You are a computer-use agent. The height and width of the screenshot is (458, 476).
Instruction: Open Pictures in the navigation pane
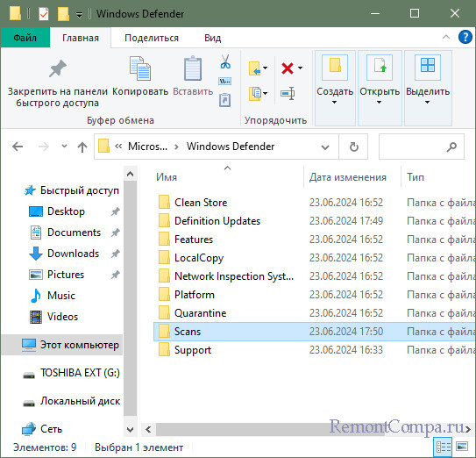(66, 275)
